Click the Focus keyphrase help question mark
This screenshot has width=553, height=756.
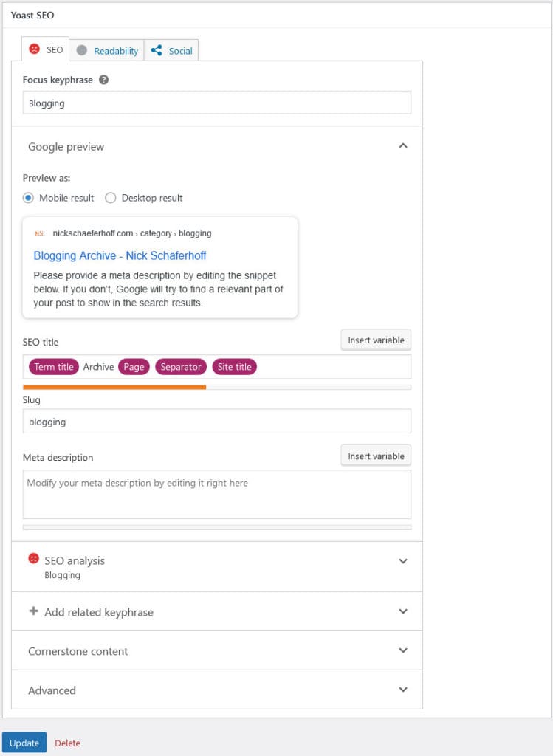(x=104, y=80)
